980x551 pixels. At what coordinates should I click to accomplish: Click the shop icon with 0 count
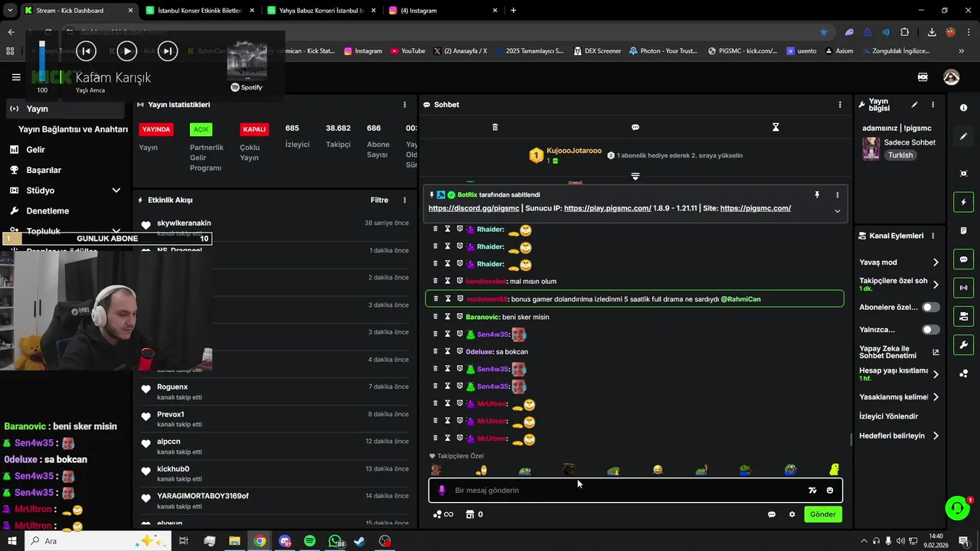(475, 514)
